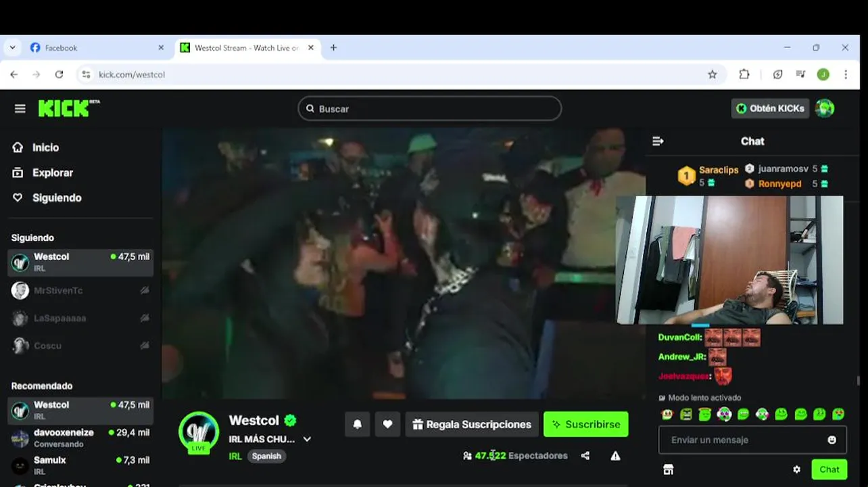Open the tab search dropdown arrow

[12, 48]
